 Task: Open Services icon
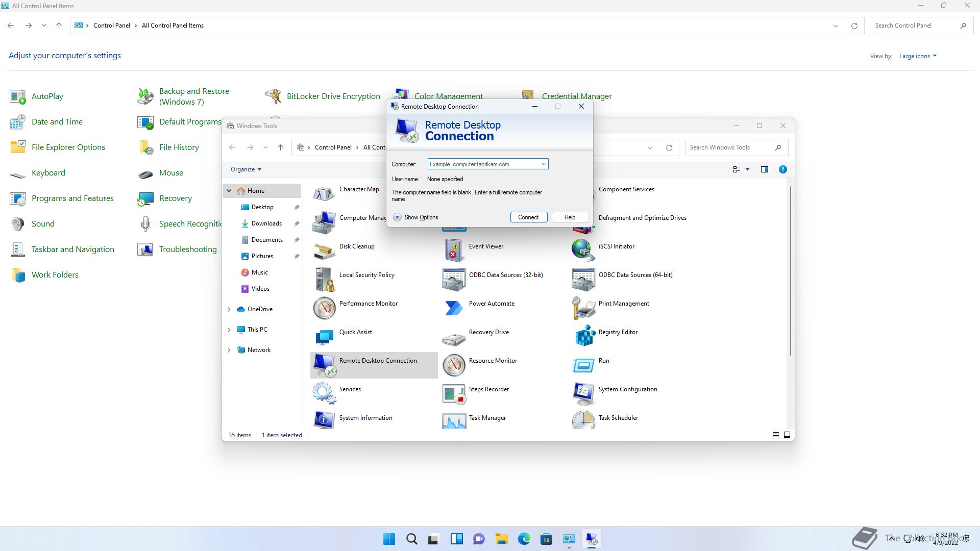[x=324, y=393]
